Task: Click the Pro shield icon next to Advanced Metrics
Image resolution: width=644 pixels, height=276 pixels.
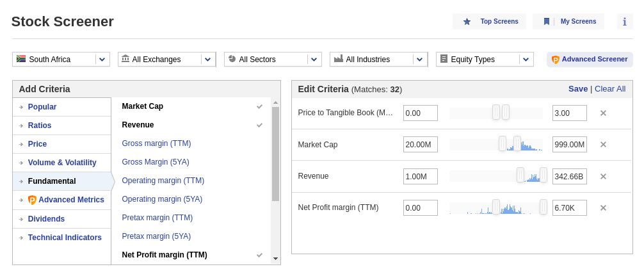Action: 32,200
